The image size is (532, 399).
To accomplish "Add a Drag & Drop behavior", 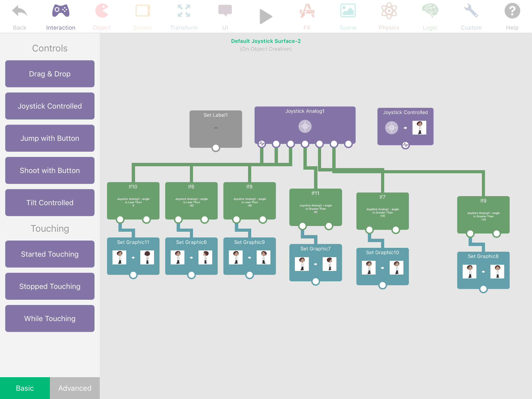I will click(50, 74).
